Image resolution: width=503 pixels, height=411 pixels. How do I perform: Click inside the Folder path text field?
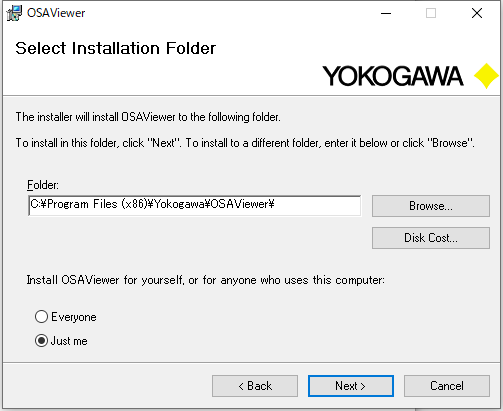[x=195, y=206]
